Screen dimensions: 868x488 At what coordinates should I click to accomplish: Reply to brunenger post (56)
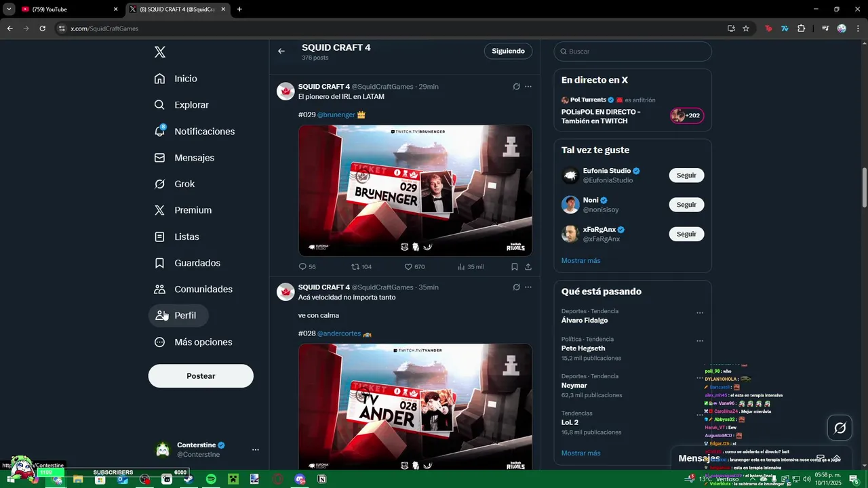point(307,267)
